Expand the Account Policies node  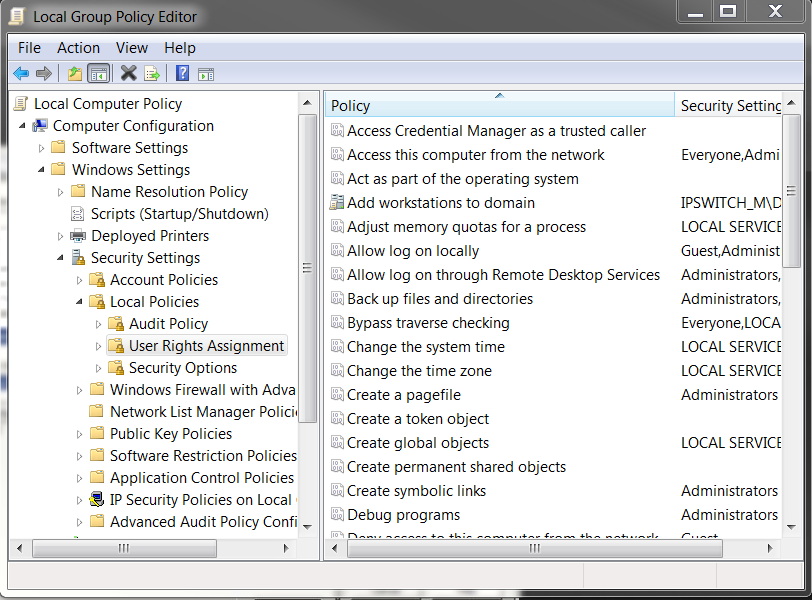click(79, 280)
